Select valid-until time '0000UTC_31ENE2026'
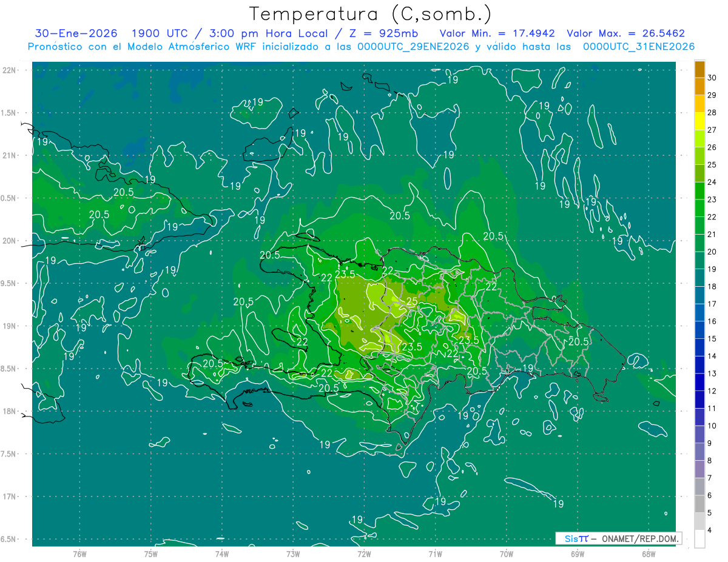 pos(638,47)
